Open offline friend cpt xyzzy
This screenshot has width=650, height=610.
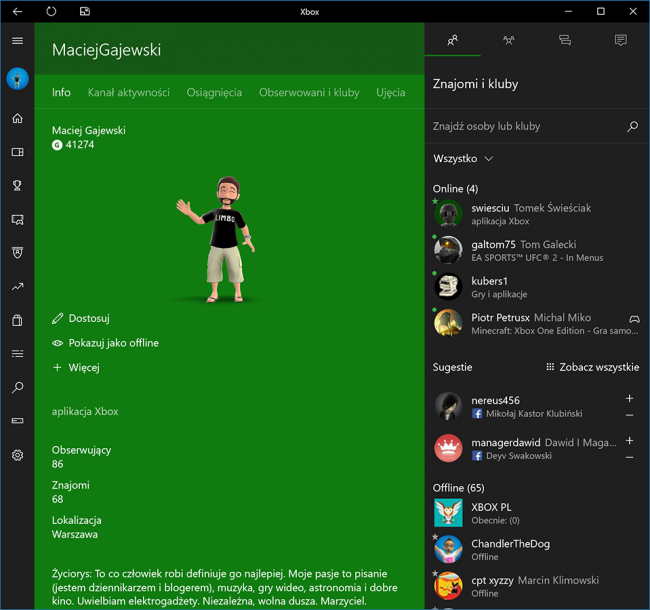point(536,586)
